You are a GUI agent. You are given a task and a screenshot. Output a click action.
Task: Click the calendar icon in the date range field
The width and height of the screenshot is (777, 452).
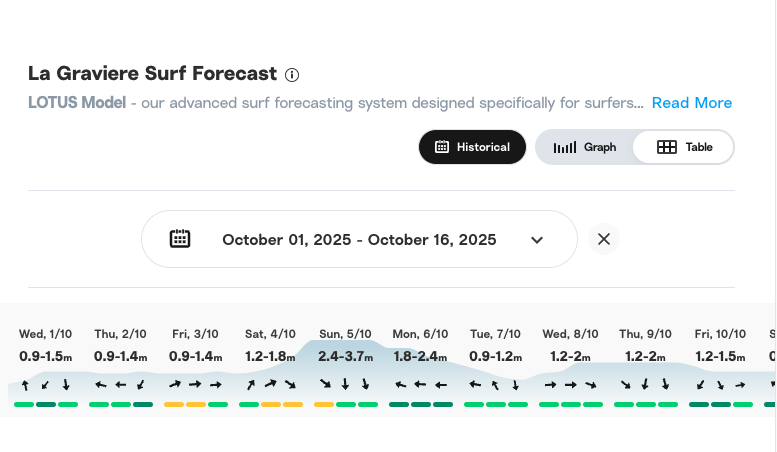[x=180, y=239]
